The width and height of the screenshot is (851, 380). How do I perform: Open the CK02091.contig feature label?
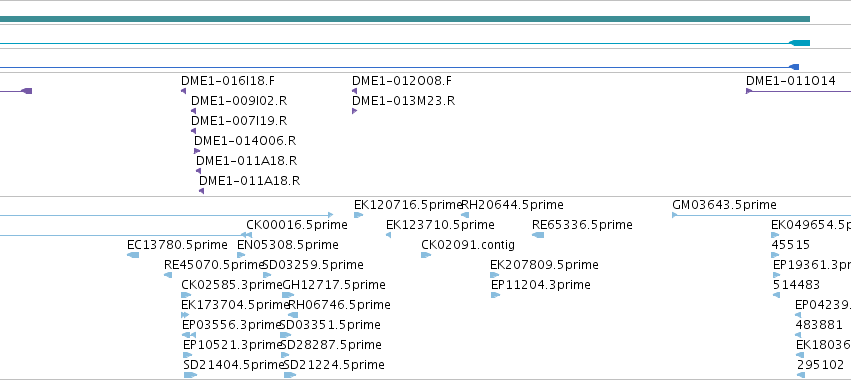(x=468, y=245)
